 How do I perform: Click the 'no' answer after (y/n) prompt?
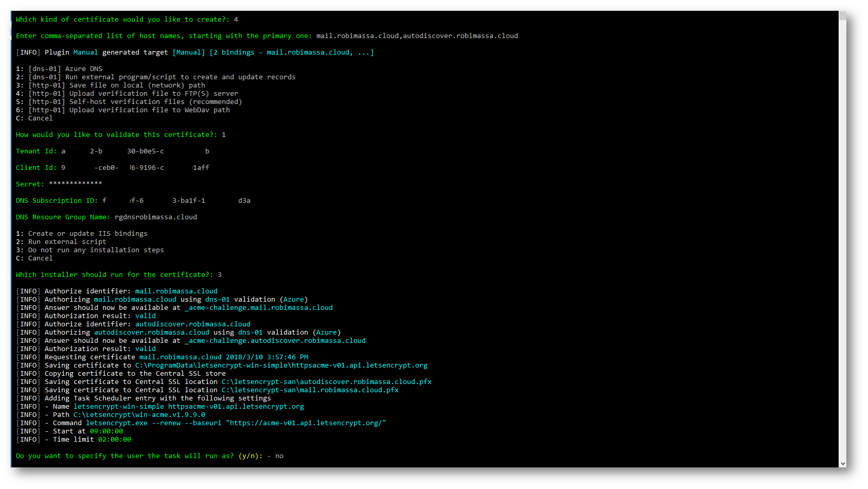click(x=279, y=456)
